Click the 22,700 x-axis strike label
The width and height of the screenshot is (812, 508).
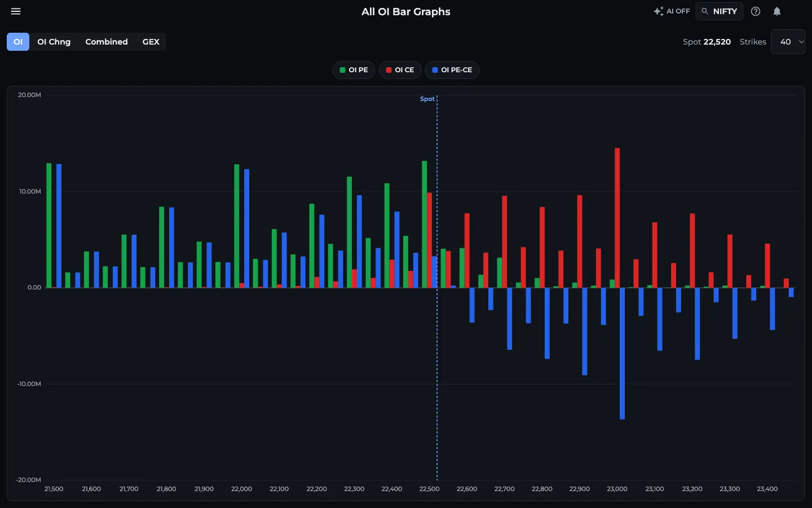click(504, 489)
